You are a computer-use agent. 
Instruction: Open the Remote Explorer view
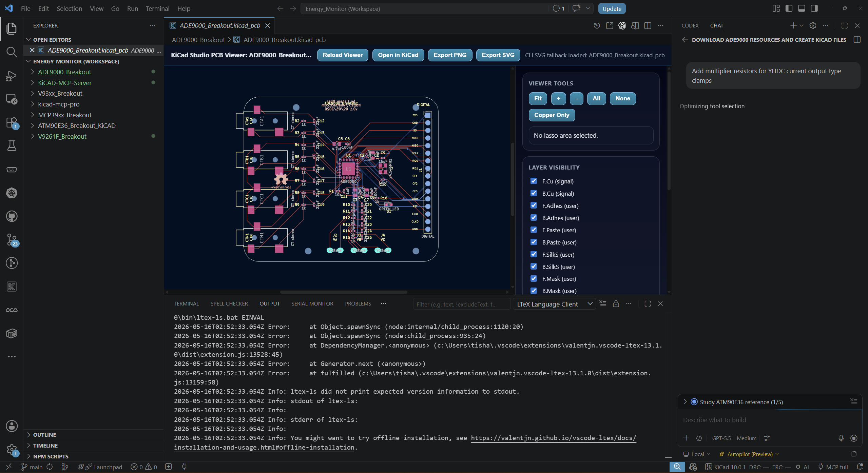point(12,99)
